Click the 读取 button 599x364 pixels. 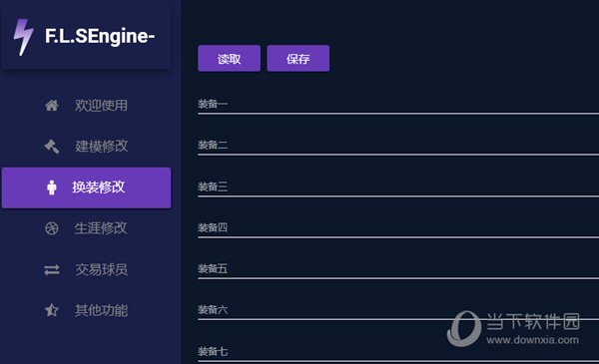coord(230,59)
